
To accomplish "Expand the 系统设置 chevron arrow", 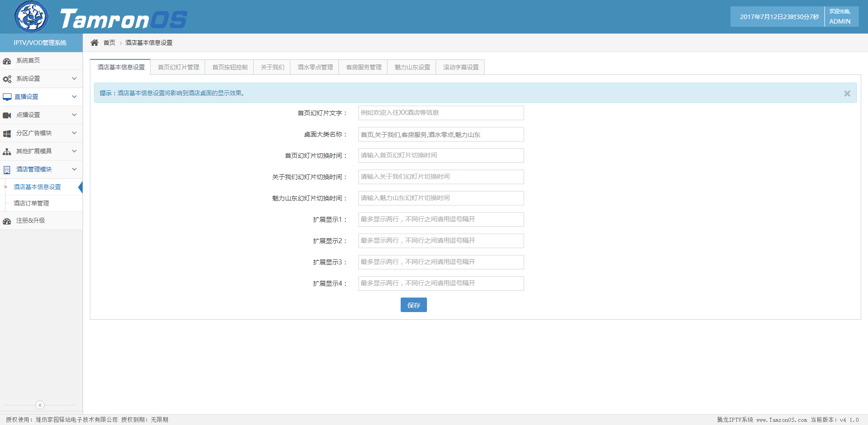I will coord(74,78).
